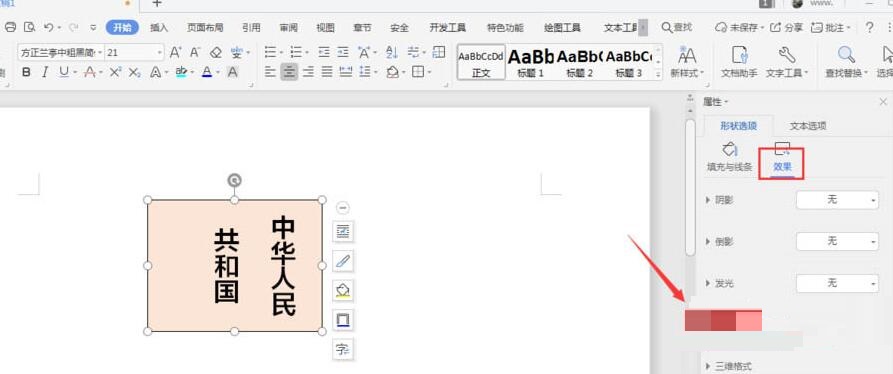Open the Text Tools (文字工具) dropdown
This screenshot has width=893, height=374.
tap(787, 62)
